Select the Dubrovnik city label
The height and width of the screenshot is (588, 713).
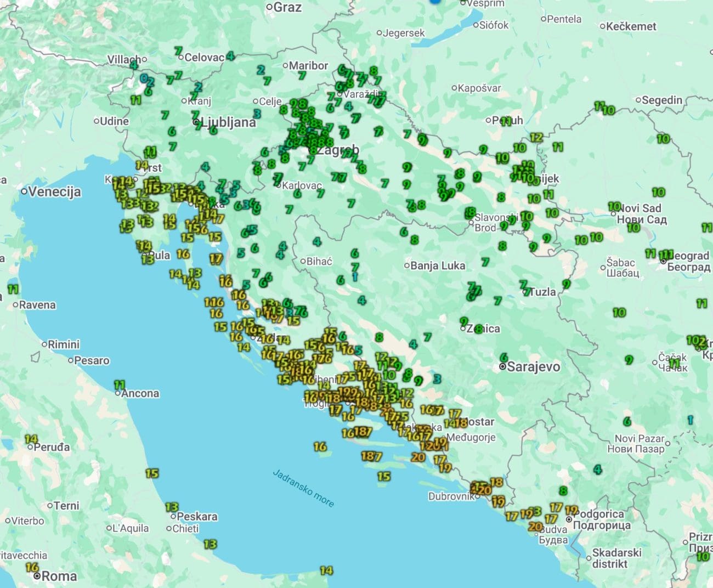tap(451, 496)
